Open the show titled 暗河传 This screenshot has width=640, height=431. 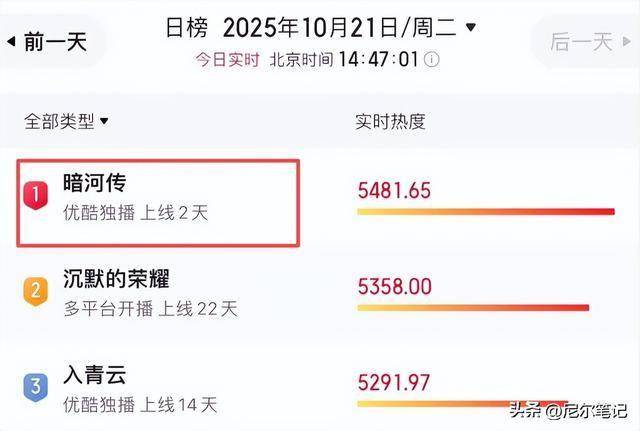point(94,183)
